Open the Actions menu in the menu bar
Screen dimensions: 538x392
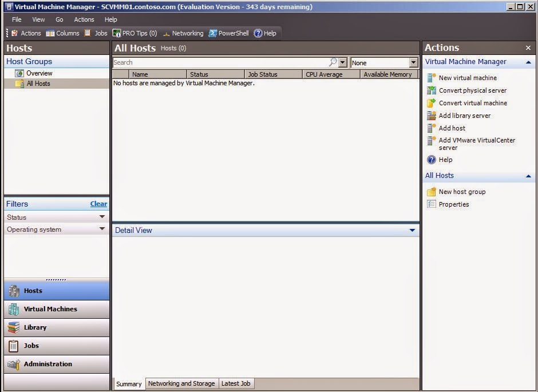pyautogui.click(x=84, y=19)
